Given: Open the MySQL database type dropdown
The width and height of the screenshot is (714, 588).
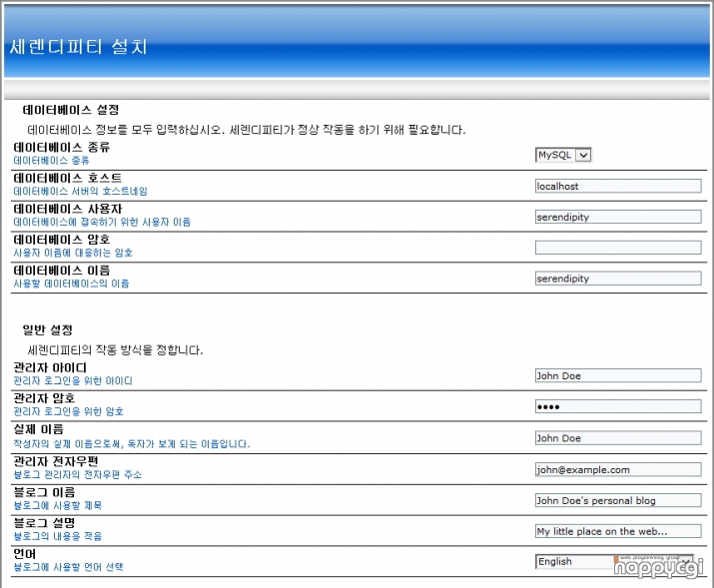Looking at the screenshot, I should (x=563, y=155).
